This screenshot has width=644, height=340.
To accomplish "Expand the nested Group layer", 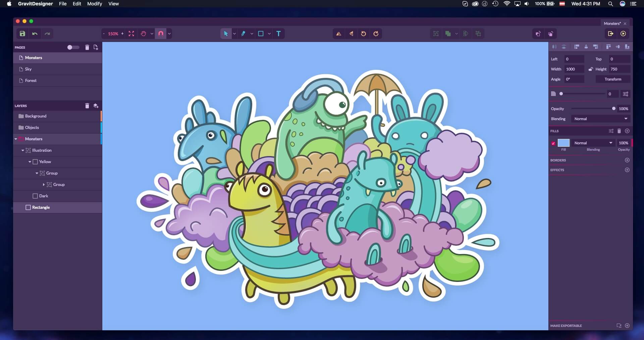I will coord(44,185).
